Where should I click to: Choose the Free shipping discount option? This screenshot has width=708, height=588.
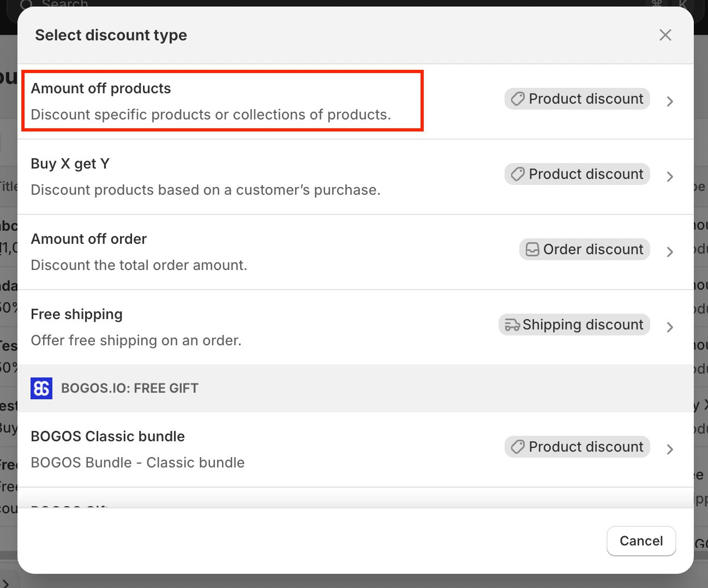point(218,326)
